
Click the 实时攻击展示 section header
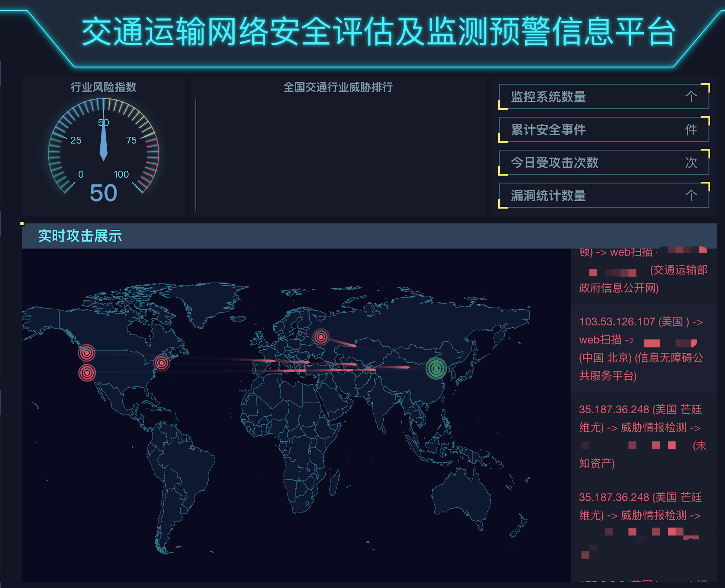tap(80, 236)
